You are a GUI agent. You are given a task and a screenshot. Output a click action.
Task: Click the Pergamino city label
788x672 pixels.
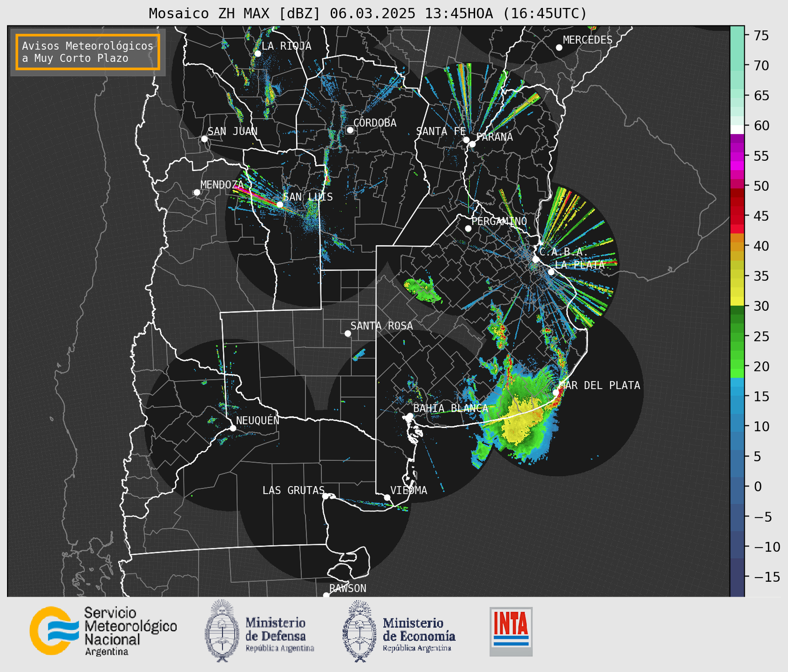coord(499,221)
